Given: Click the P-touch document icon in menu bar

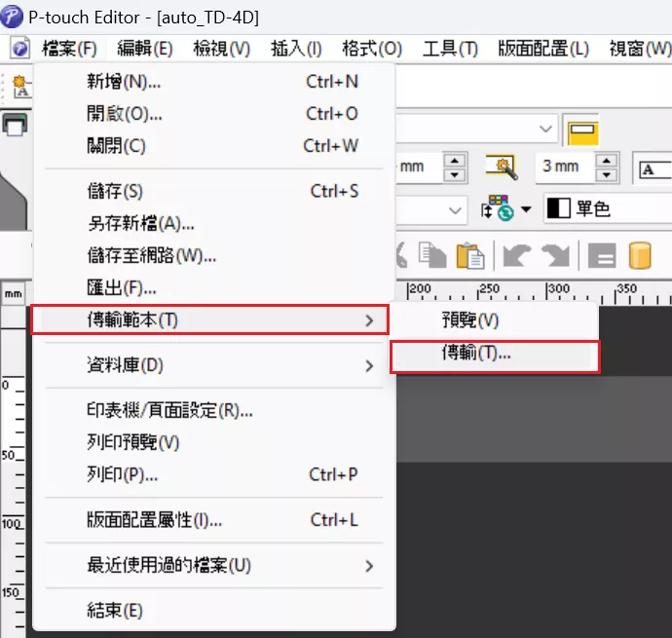Looking at the screenshot, I should pyautogui.click(x=19, y=49).
